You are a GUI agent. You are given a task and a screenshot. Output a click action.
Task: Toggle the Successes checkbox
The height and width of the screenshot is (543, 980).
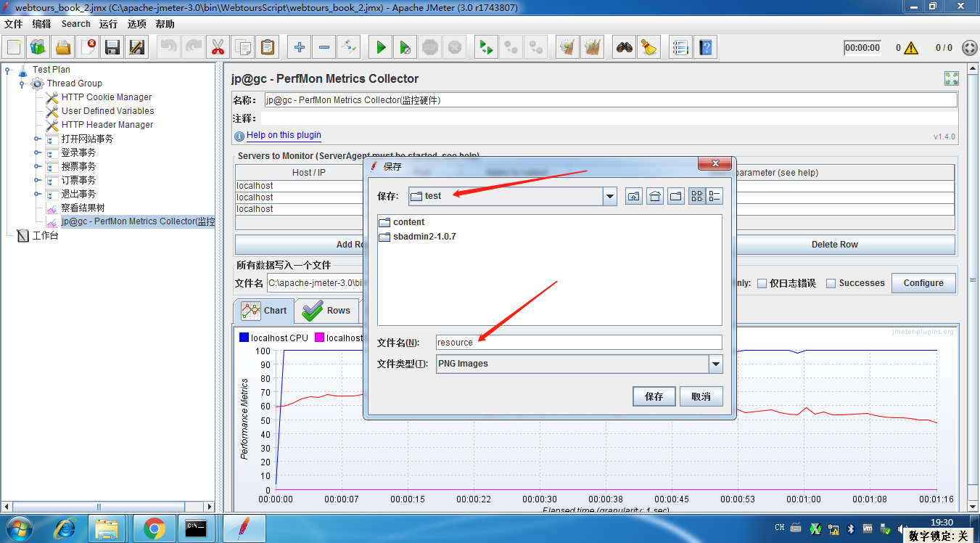click(x=831, y=284)
